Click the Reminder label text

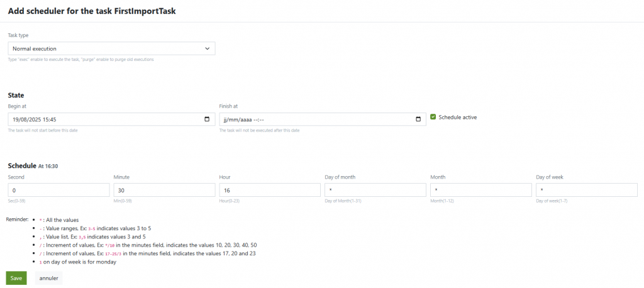[19, 219]
